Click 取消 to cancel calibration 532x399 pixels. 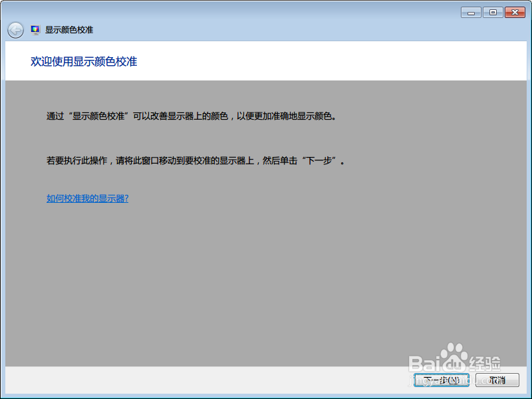[x=497, y=380]
